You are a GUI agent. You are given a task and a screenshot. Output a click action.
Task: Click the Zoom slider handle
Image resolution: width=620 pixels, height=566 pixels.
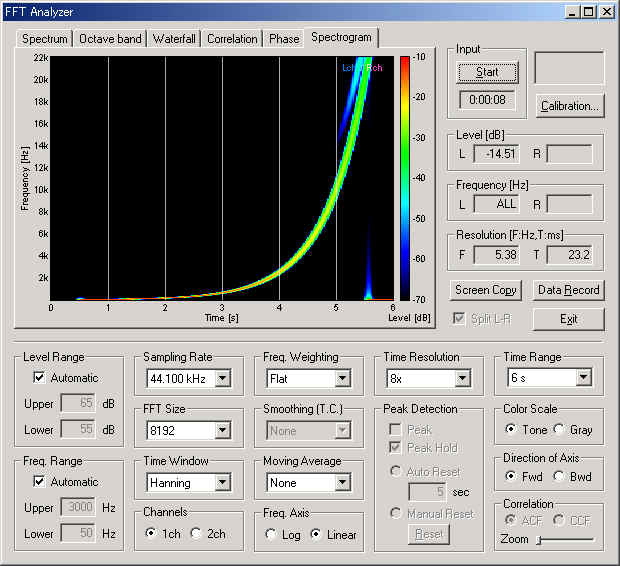pos(539,539)
